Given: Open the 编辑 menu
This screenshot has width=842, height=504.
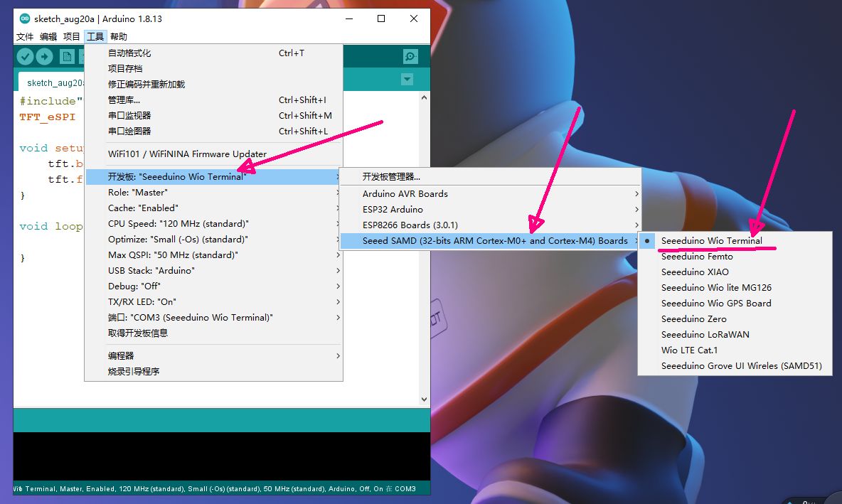Looking at the screenshot, I should [x=48, y=36].
